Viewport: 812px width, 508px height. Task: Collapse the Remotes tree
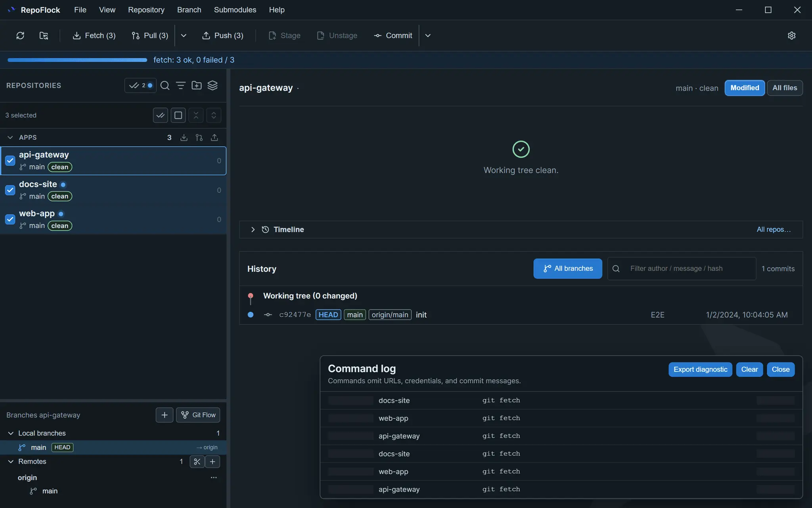tap(11, 462)
